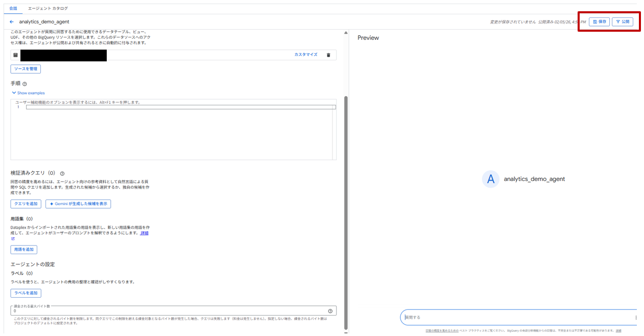Click help icon in max bytes field

[330, 311]
